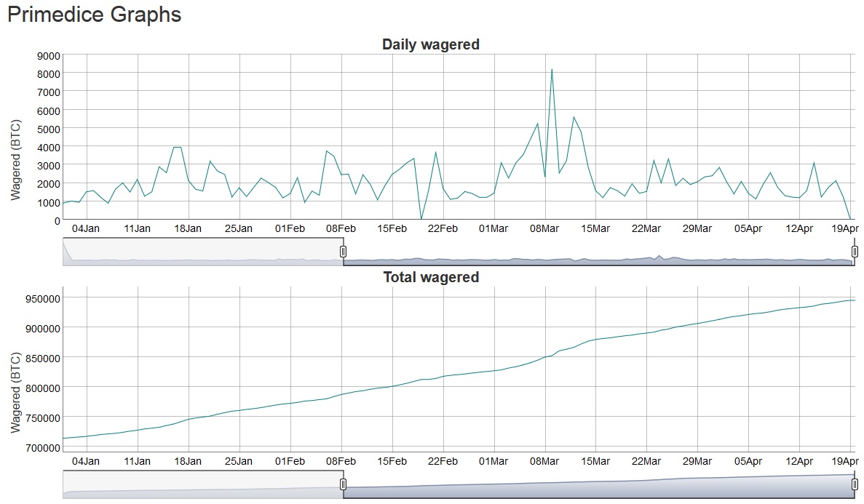
Task: Click the 29Mar date label on Daily wagered chart
Action: (x=697, y=228)
